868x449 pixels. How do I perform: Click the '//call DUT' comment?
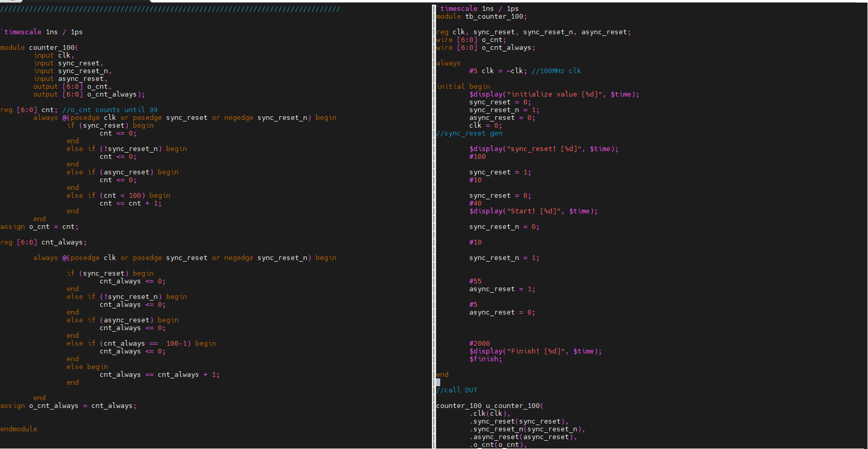point(457,390)
